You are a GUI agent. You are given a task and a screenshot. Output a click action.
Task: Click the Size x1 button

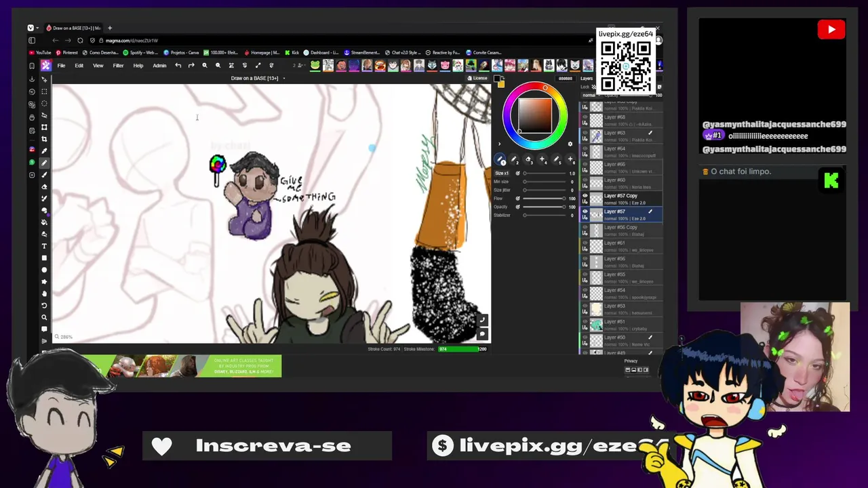click(x=502, y=174)
